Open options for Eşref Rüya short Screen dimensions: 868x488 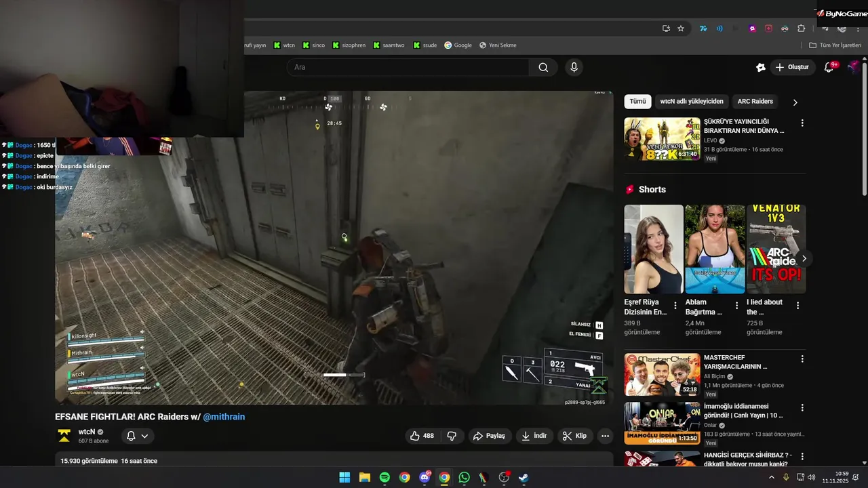675,306
